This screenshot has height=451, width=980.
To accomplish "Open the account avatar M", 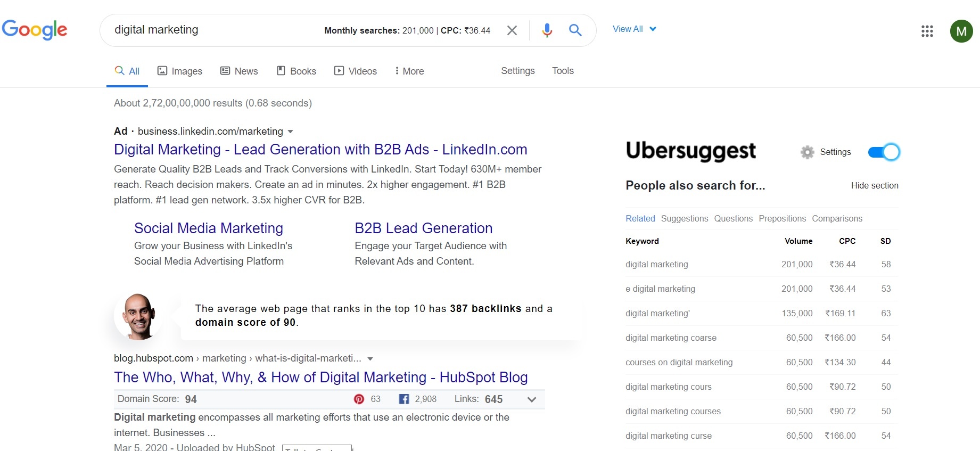I will tap(961, 31).
